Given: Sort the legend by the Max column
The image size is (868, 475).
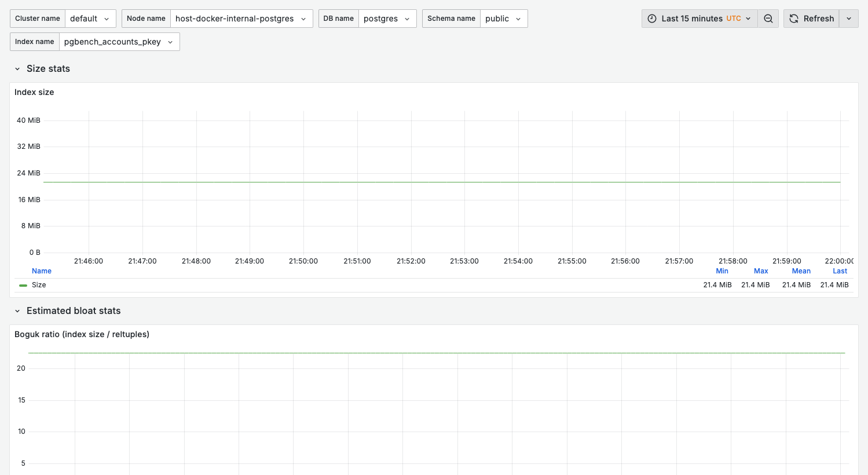Looking at the screenshot, I should pos(760,271).
